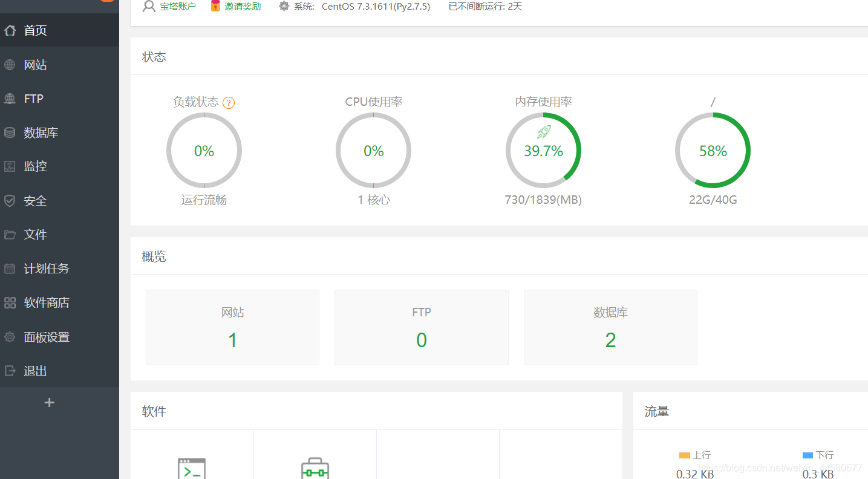Click the rocket icon in memory gauge

pos(544,132)
